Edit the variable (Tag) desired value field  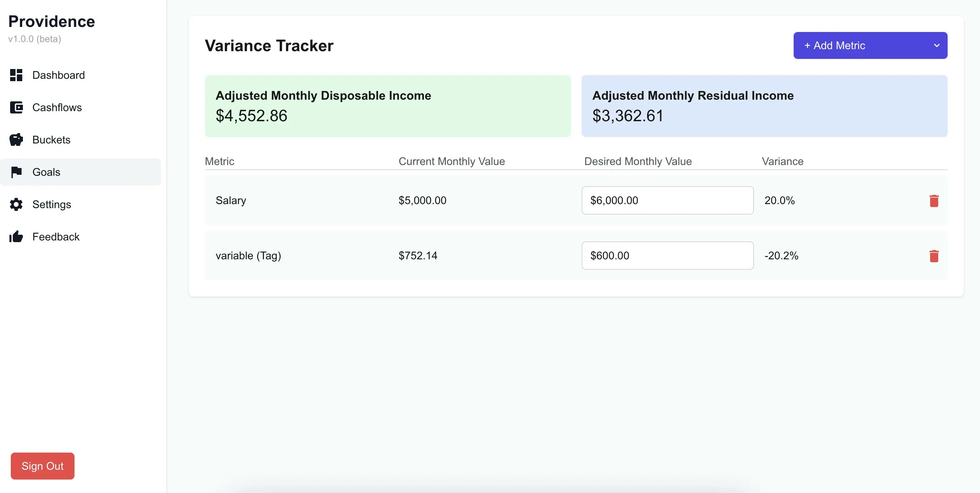click(x=667, y=256)
